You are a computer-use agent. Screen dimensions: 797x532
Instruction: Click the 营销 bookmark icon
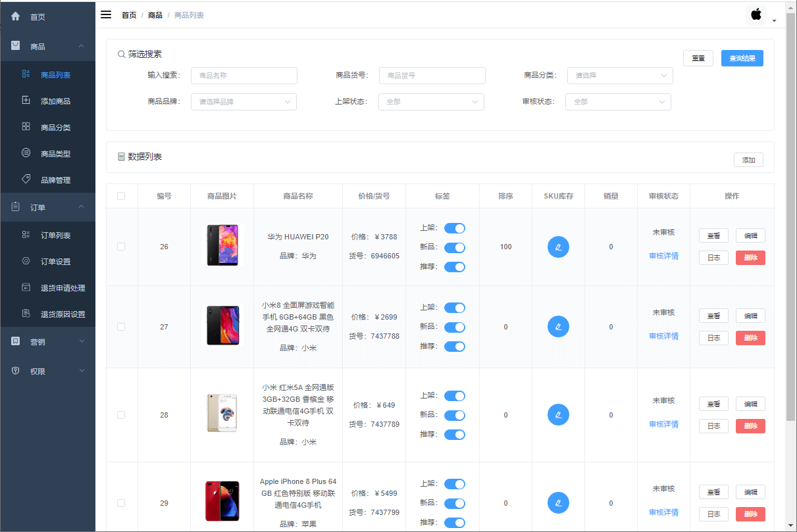coord(16,341)
